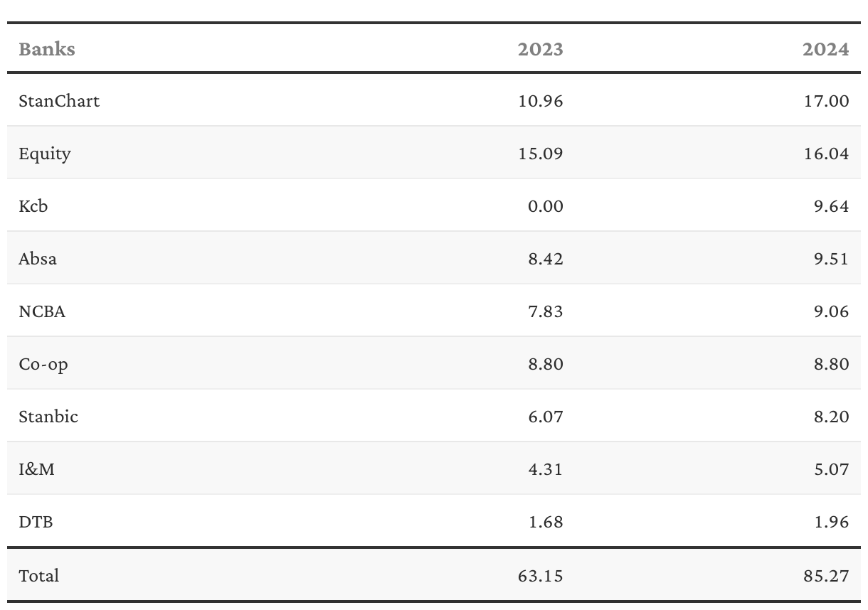Select the Co-op row label

click(x=43, y=364)
